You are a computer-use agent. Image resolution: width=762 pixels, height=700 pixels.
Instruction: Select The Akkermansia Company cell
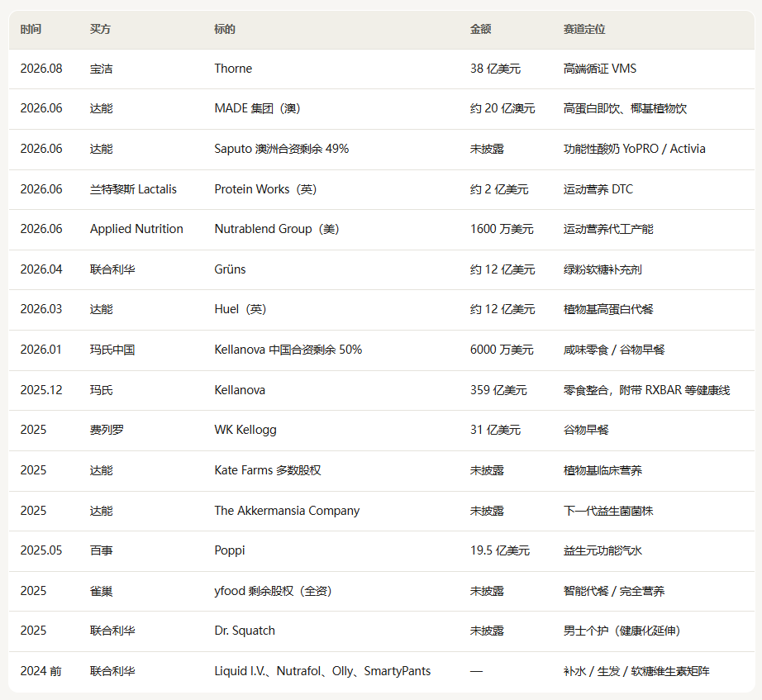[x=287, y=511]
